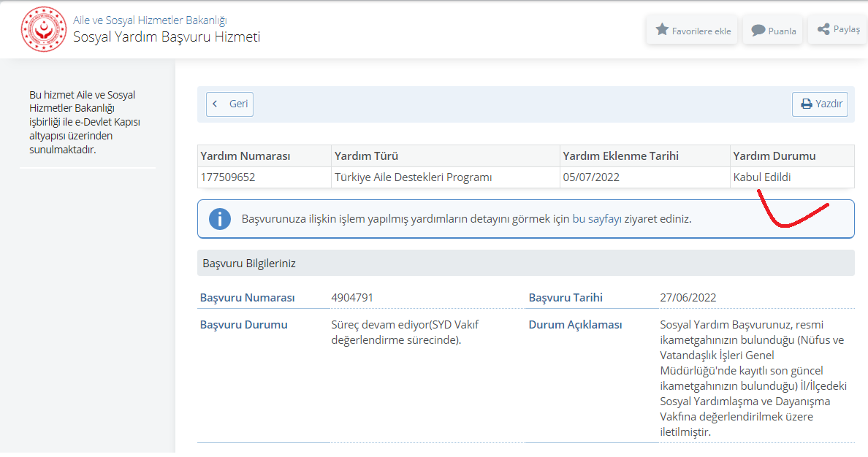This screenshot has height=457, width=868.
Task: Click aid number 177509652 cell
Action: click(228, 177)
